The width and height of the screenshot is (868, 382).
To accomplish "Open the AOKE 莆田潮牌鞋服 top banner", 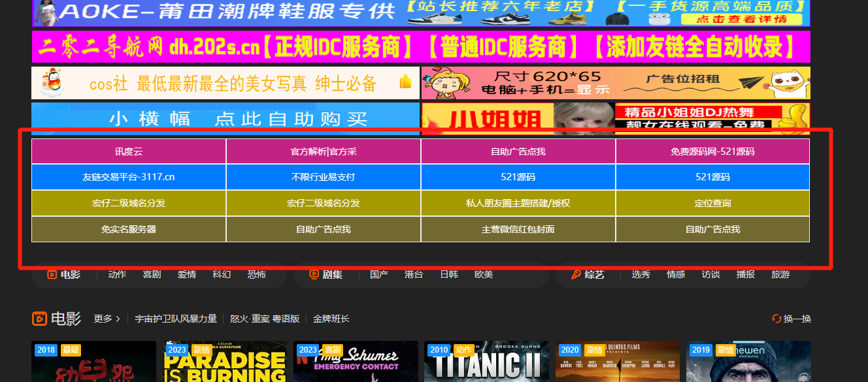I will (418, 13).
